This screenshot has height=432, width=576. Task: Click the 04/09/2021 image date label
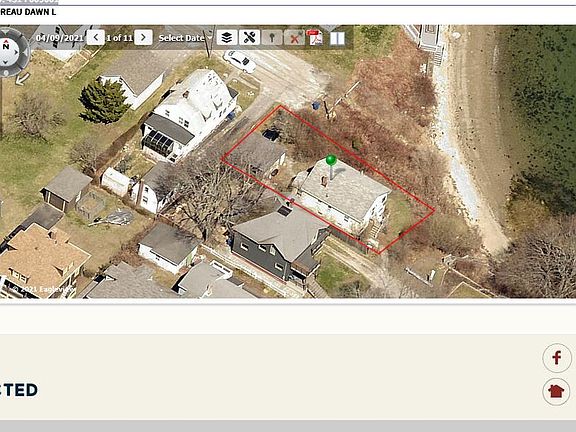coord(60,38)
